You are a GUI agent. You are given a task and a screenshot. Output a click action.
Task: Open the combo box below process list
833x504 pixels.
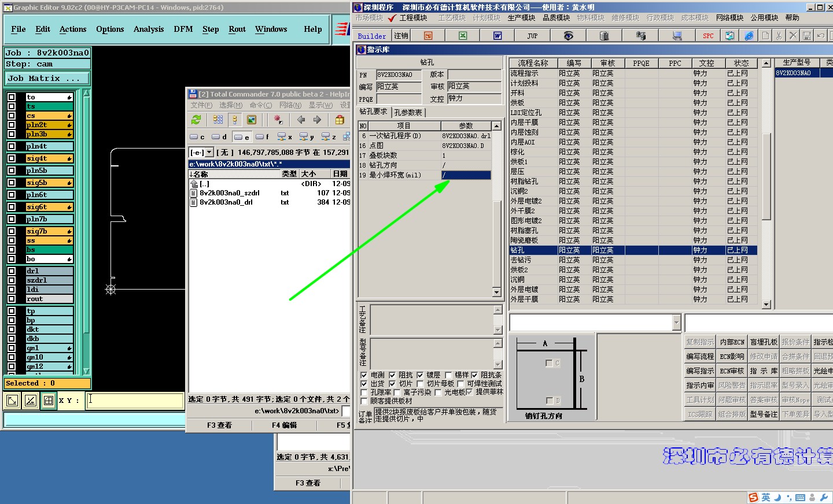coord(676,323)
